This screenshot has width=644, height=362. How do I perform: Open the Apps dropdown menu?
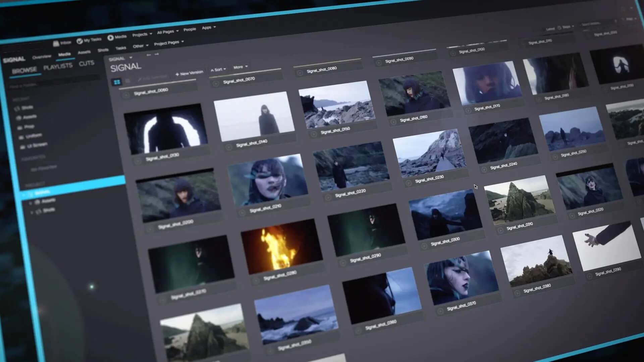(x=209, y=27)
